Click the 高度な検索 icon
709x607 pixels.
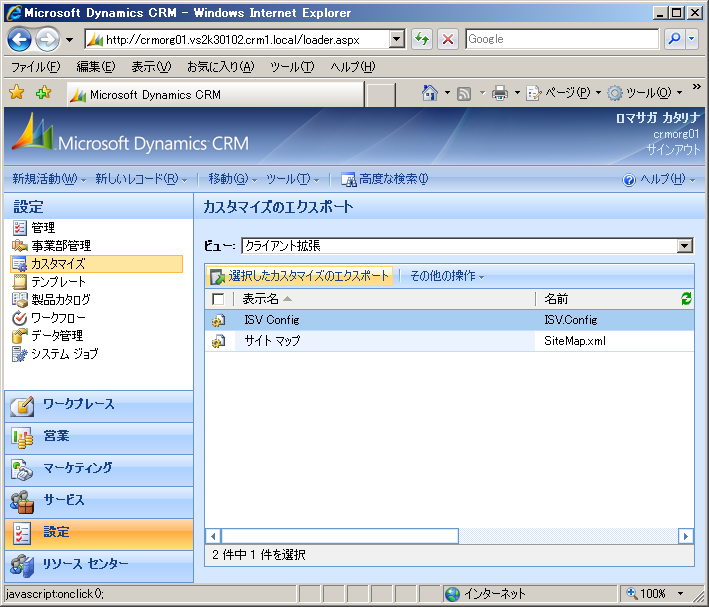point(348,180)
